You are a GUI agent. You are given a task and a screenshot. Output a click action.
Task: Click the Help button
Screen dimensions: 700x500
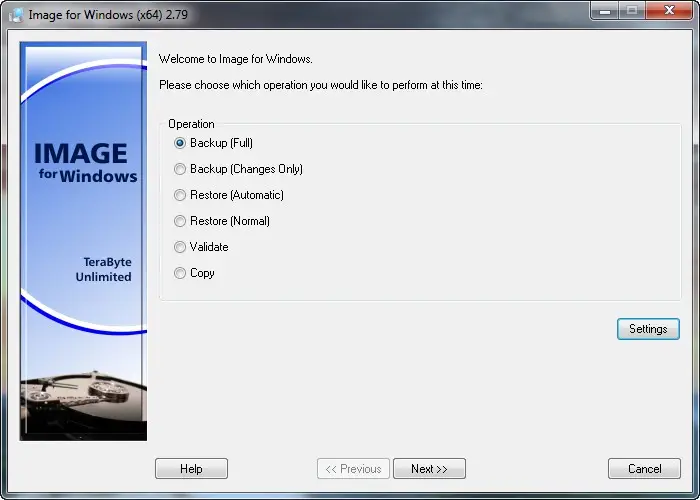191,469
